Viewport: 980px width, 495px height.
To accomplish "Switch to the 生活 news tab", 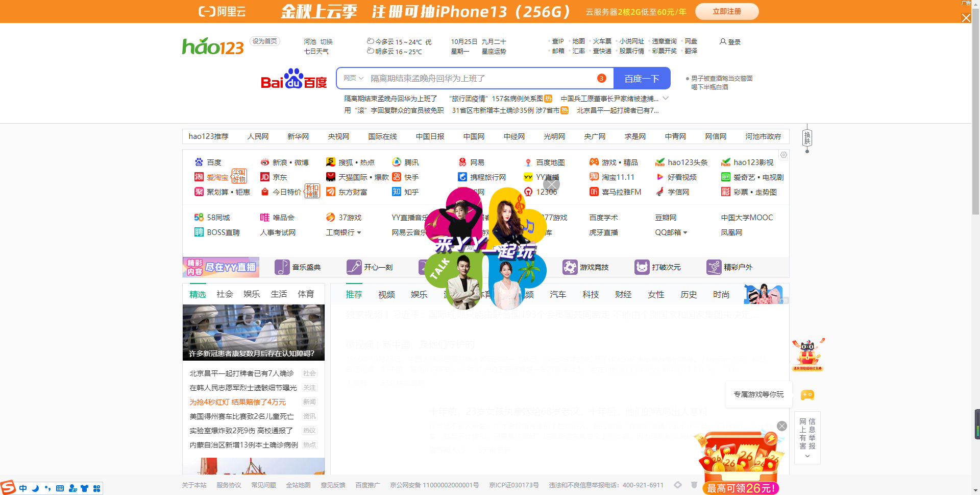I will [279, 294].
